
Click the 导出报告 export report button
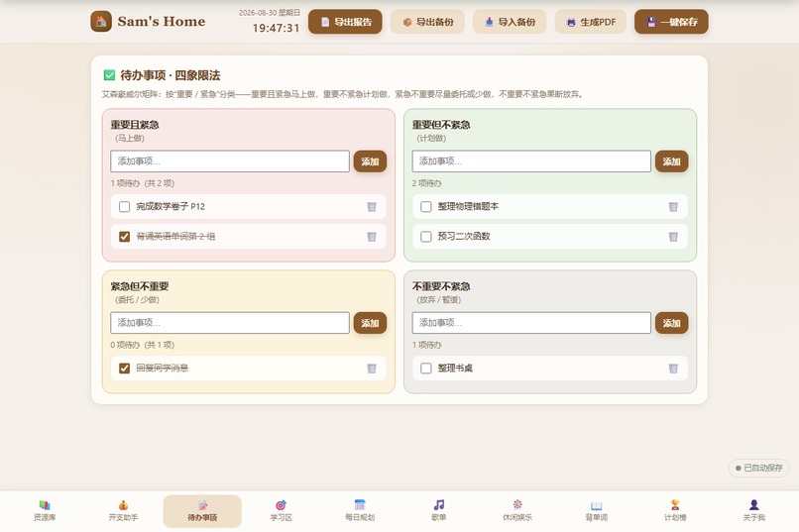pos(345,22)
